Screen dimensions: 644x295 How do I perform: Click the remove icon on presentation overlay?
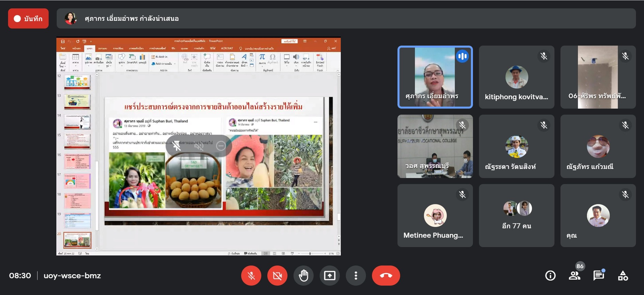[x=221, y=146]
